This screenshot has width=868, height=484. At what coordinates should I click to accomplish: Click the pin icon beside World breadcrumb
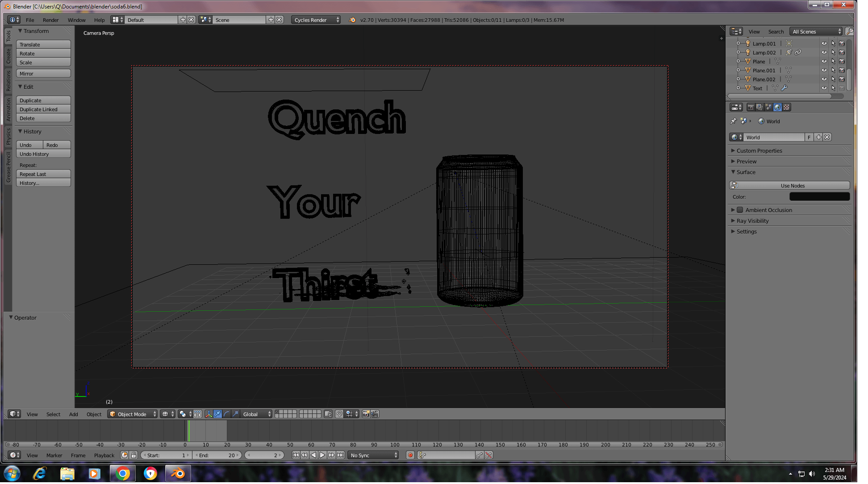coord(733,121)
